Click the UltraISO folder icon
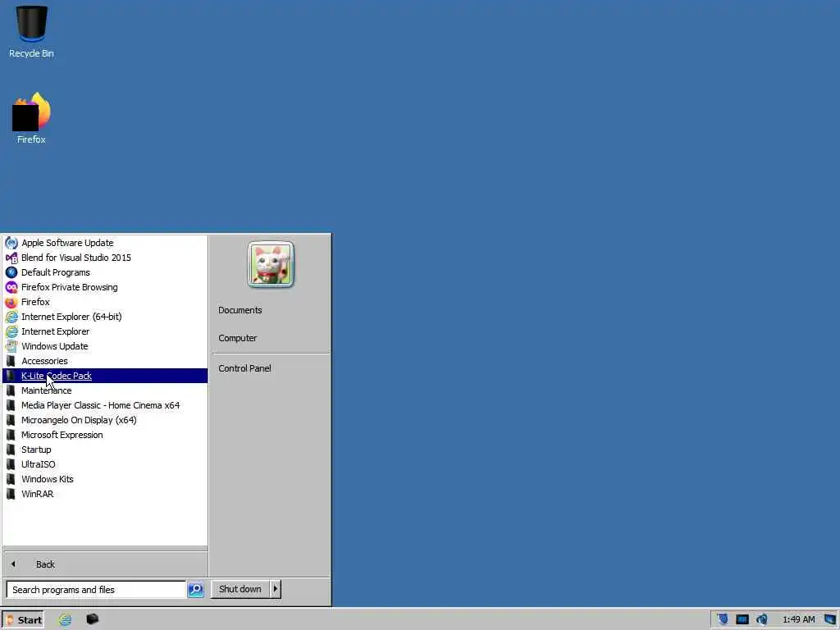The height and width of the screenshot is (630, 840). [11, 464]
